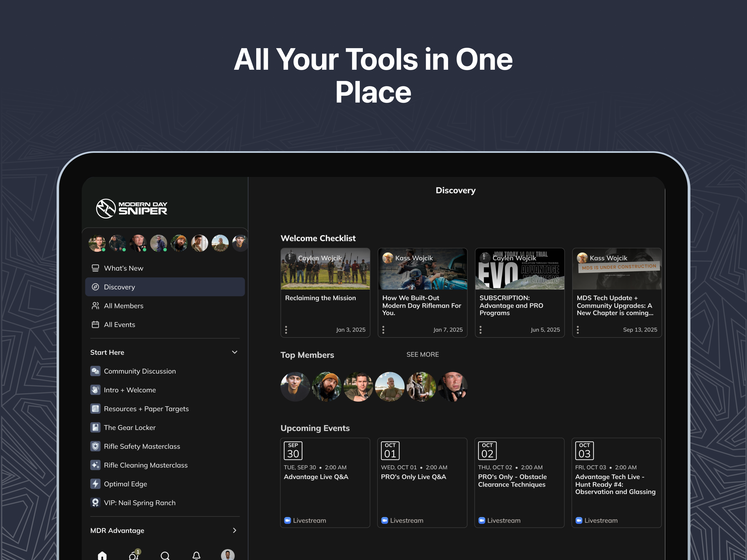
Task: Open VIP: Nail Spring Ranch space
Action: click(165, 503)
